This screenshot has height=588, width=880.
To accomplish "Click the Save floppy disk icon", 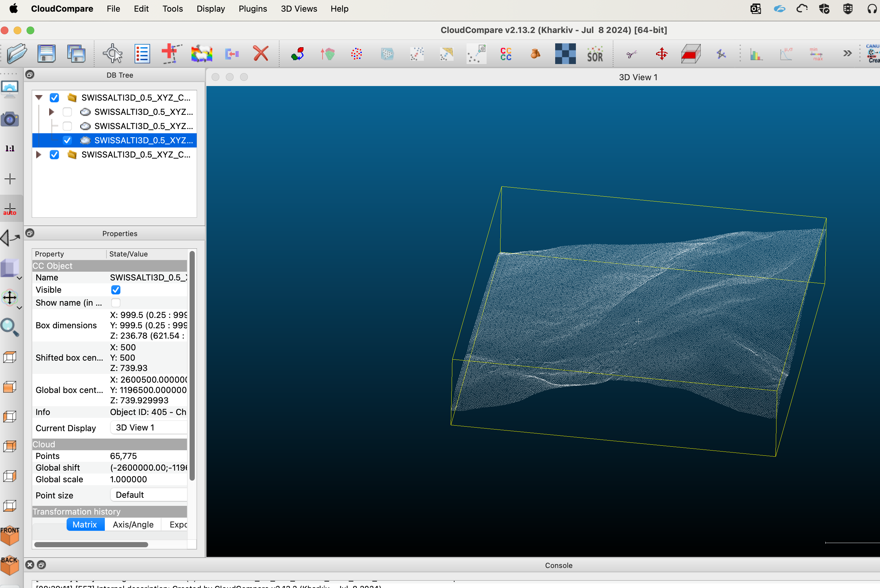I will [x=47, y=54].
